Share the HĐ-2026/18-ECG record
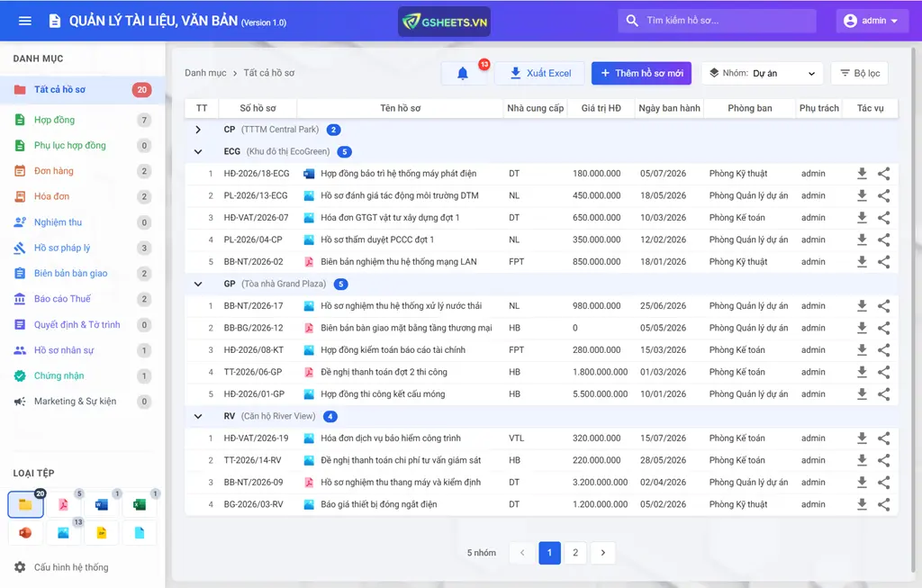The width and height of the screenshot is (922, 588). (883, 174)
